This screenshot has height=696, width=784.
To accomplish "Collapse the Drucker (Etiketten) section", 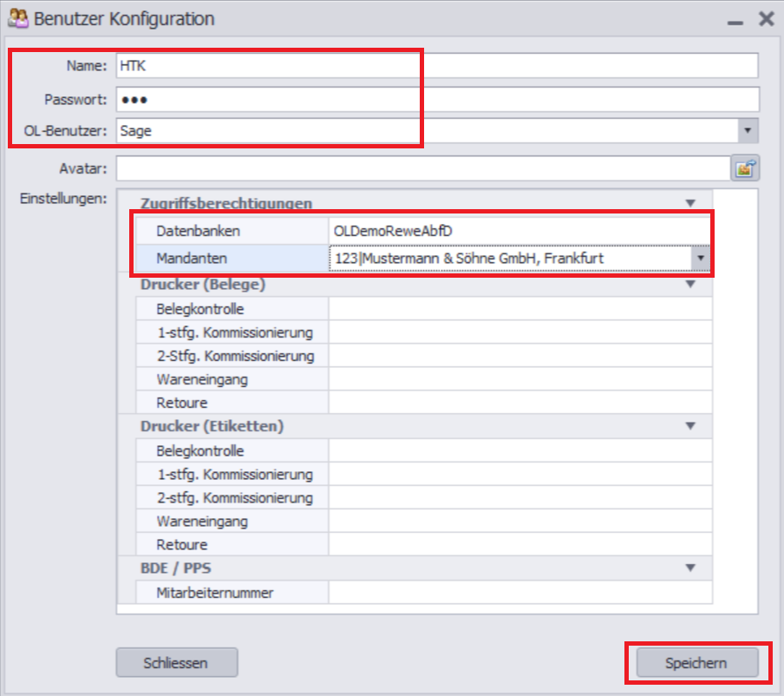I will pyautogui.click(x=690, y=426).
